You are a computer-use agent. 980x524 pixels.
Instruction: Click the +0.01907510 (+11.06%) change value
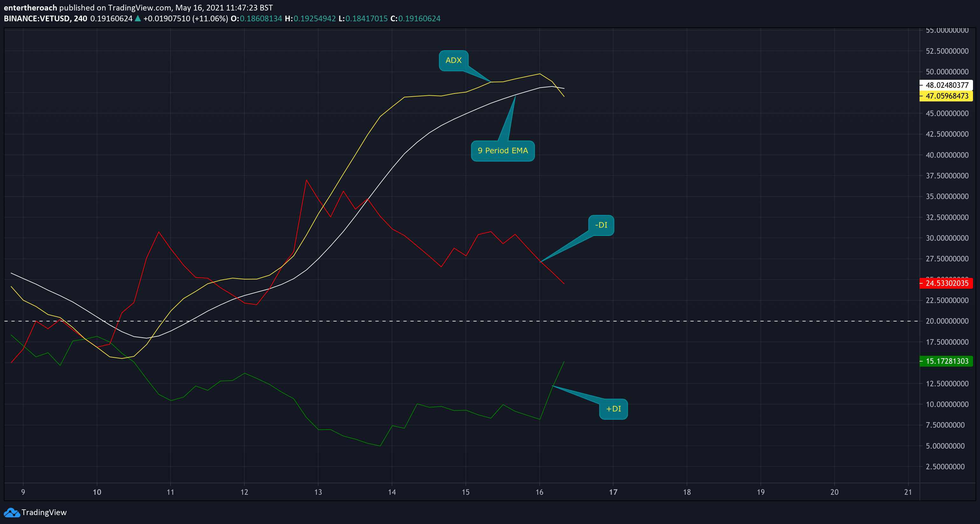click(x=185, y=19)
